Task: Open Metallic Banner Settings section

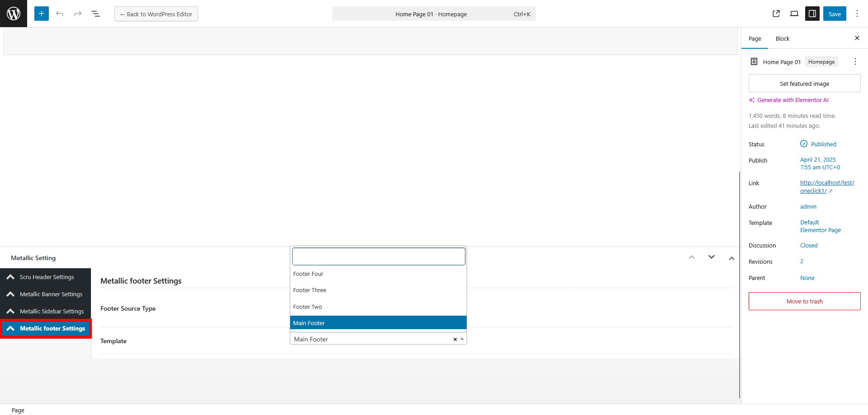Action: point(51,294)
